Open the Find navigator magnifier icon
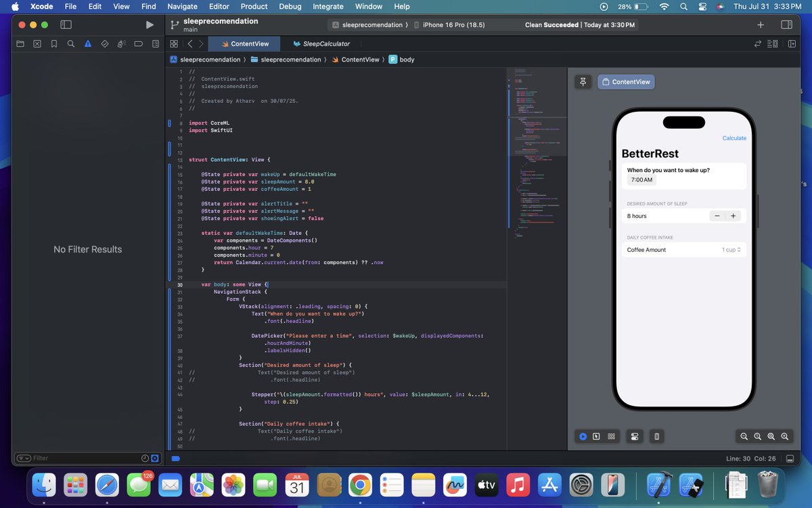812x508 pixels. 71,43
